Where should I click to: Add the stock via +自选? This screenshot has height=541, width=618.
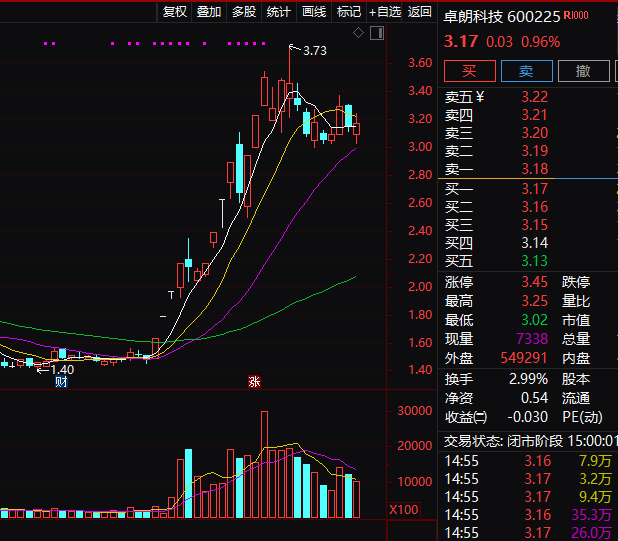click(x=385, y=12)
